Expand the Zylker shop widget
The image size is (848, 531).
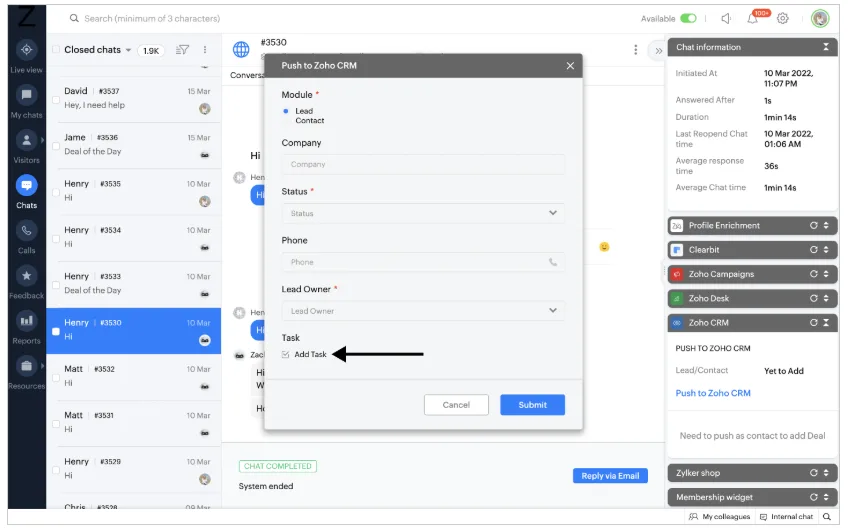click(x=826, y=473)
